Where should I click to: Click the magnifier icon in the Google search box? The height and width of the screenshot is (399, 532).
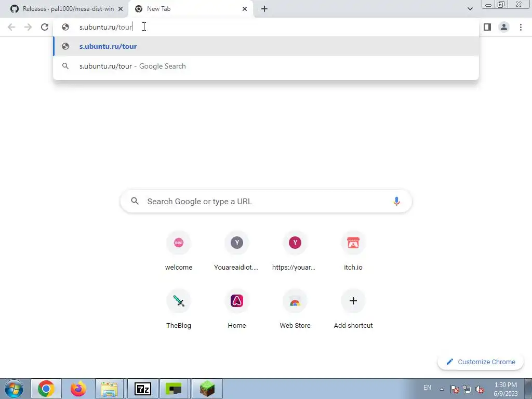click(x=135, y=201)
